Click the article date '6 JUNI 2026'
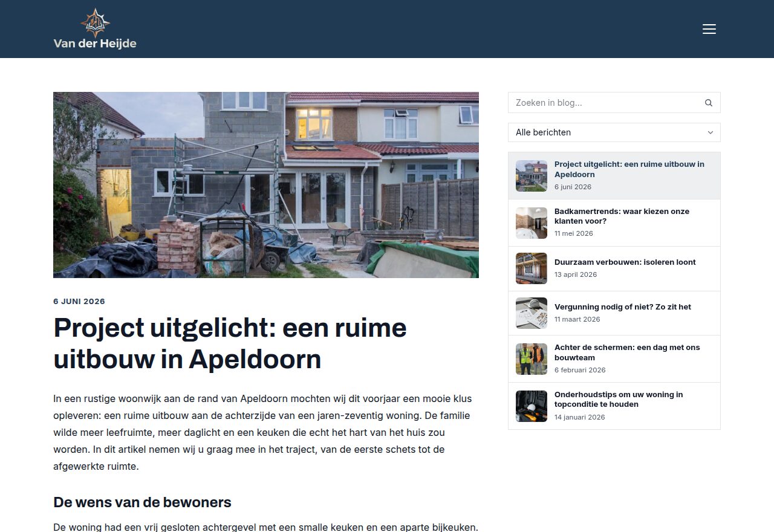 tap(79, 302)
